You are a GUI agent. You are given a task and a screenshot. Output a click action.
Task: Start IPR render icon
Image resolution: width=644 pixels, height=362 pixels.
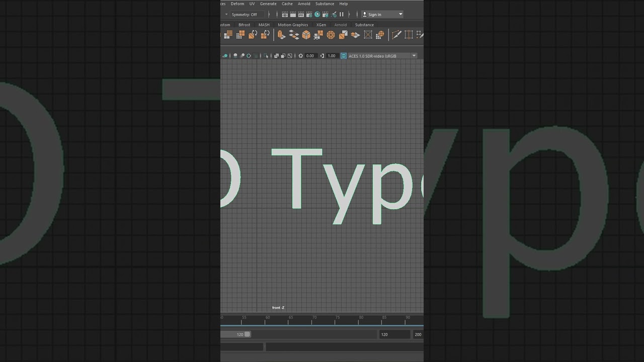(301, 15)
